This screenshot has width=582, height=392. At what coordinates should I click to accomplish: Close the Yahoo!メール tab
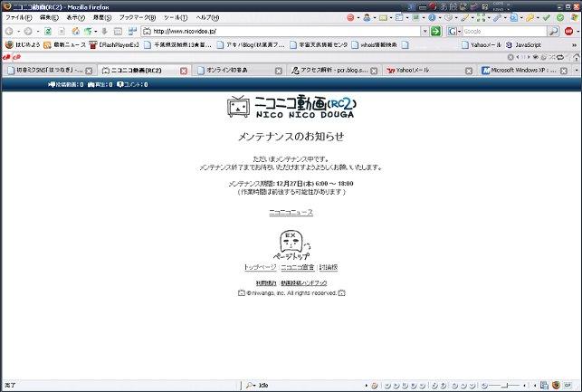[469, 71]
